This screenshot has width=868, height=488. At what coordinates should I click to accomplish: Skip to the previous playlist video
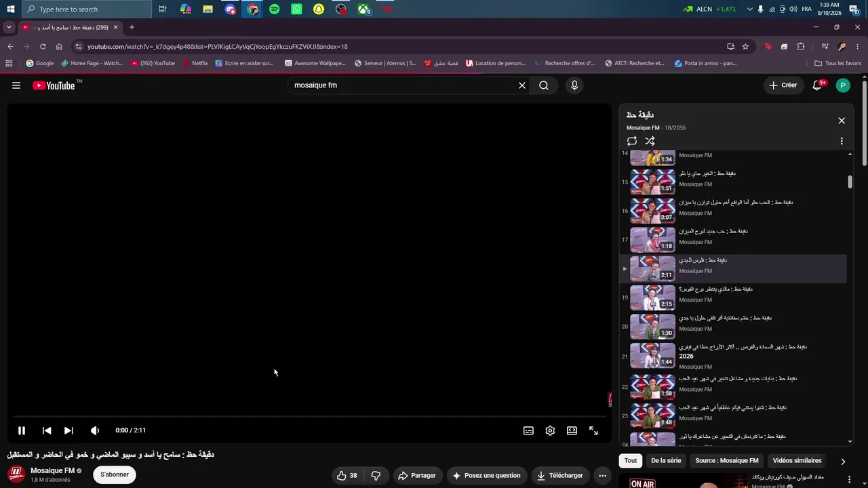[47, 430]
